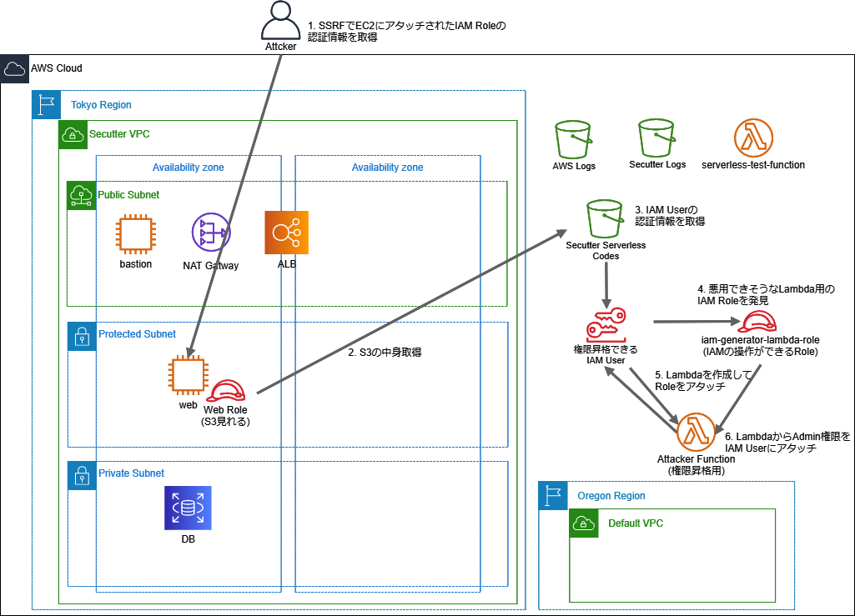
Task: Click the Secutter Logs bucket icon
Action: [x=657, y=138]
